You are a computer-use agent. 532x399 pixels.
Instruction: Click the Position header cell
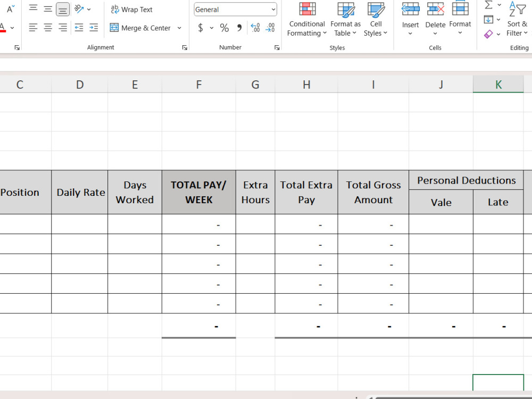pos(26,193)
